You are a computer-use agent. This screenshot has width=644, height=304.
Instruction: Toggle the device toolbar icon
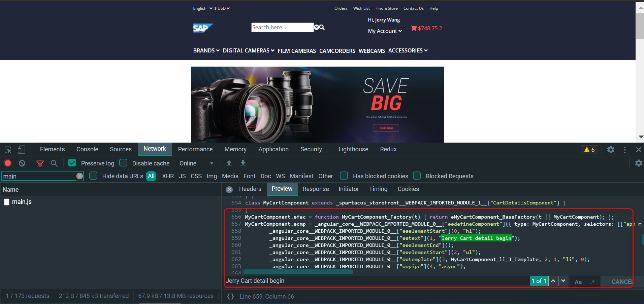click(x=22, y=149)
